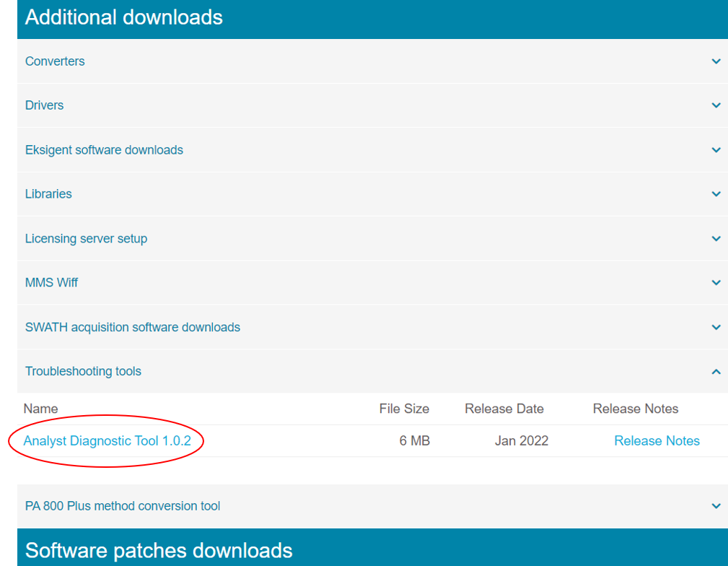
Task: Open the Libraries section label
Action: coord(48,193)
